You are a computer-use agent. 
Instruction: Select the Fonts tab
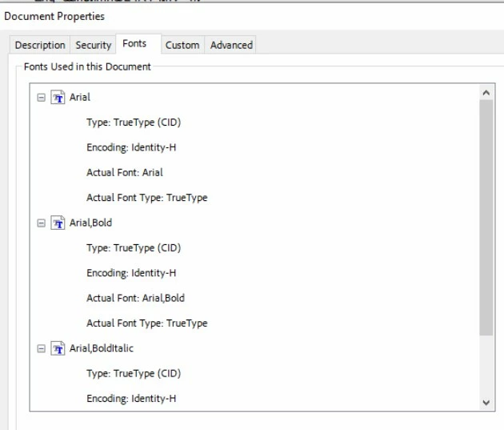[x=138, y=43]
